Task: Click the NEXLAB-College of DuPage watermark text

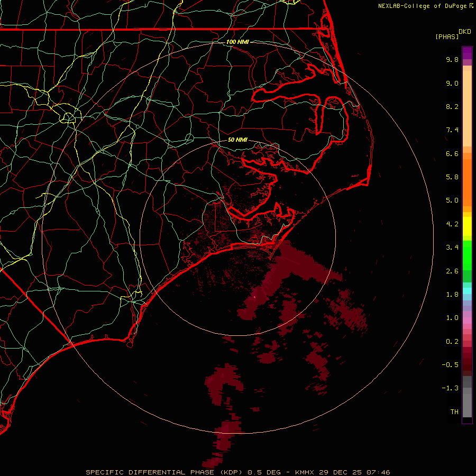Action: [422, 6]
